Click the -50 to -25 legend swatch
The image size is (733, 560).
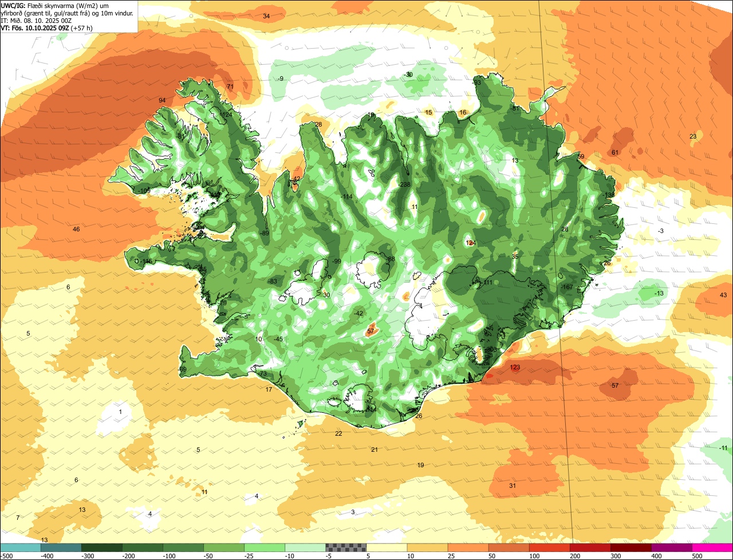(x=223, y=547)
